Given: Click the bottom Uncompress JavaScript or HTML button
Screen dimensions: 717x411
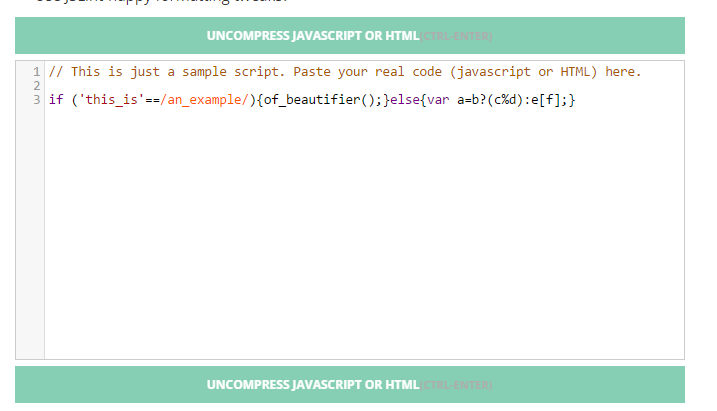Looking at the screenshot, I should click(x=350, y=384).
